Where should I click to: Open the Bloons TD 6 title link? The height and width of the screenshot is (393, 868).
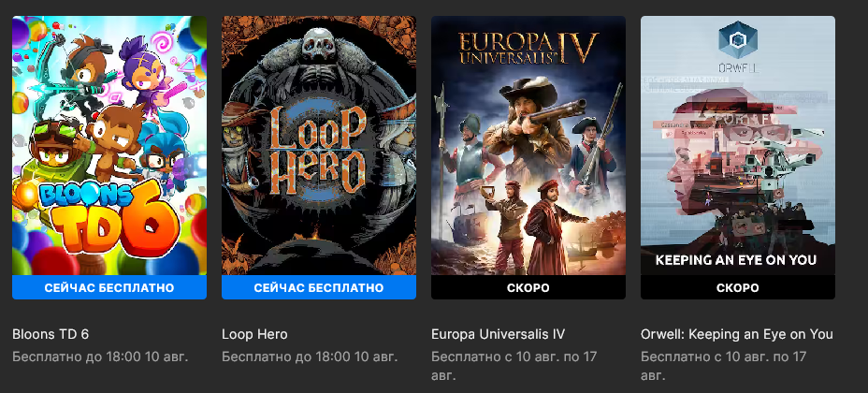(x=51, y=334)
